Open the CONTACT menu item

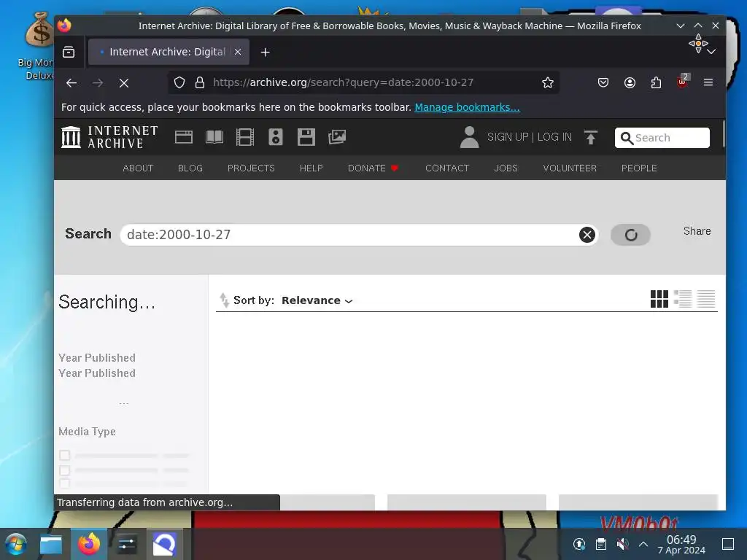pyautogui.click(x=447, y=168)
